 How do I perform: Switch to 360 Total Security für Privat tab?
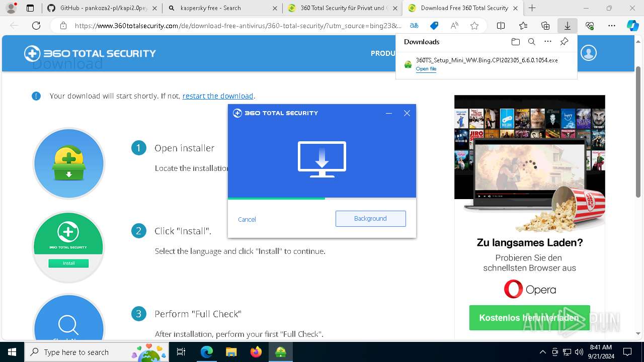[342, 8]
